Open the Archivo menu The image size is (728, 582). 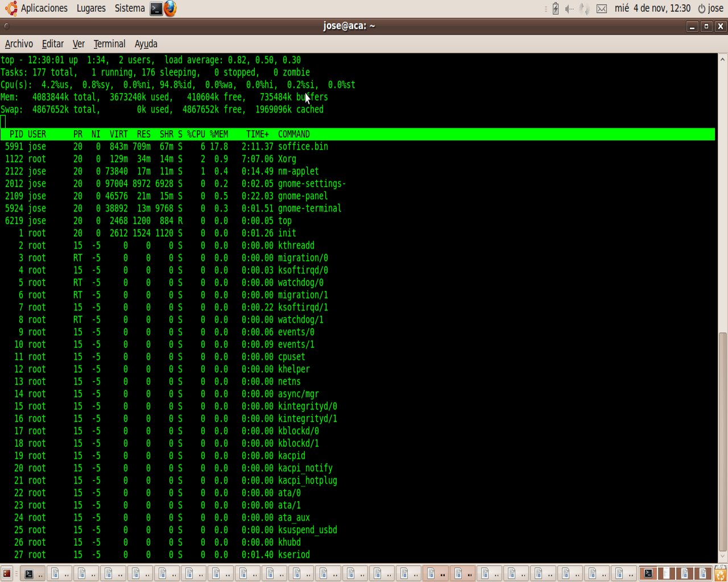[19, 44]
